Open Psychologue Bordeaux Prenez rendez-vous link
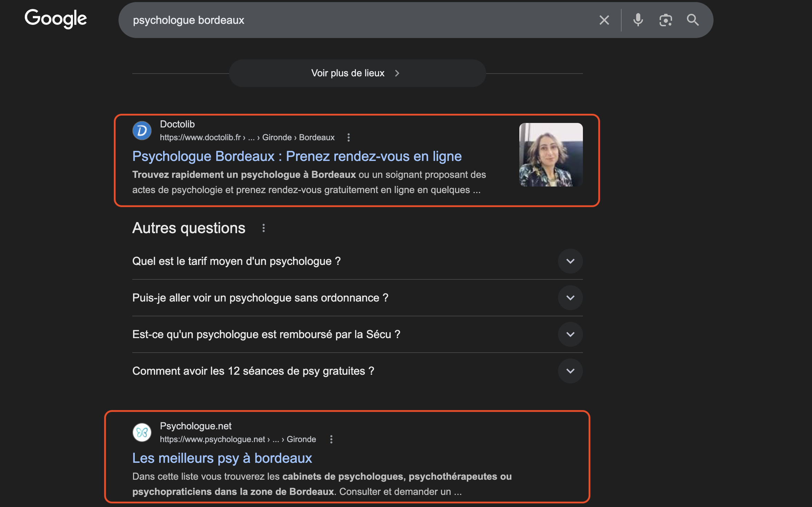Image resolution: width=812 pixels, height=507 pixels. click(297, 156)
